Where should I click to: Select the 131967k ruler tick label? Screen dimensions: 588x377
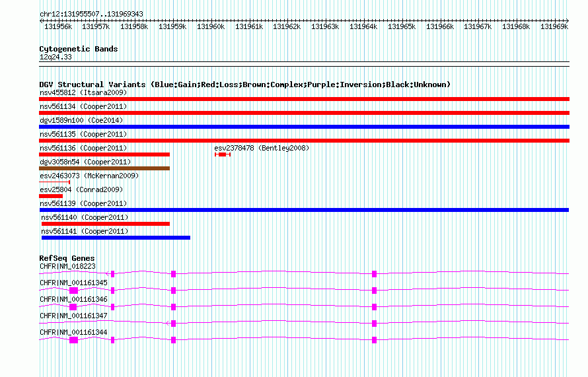tap(478, 26)
